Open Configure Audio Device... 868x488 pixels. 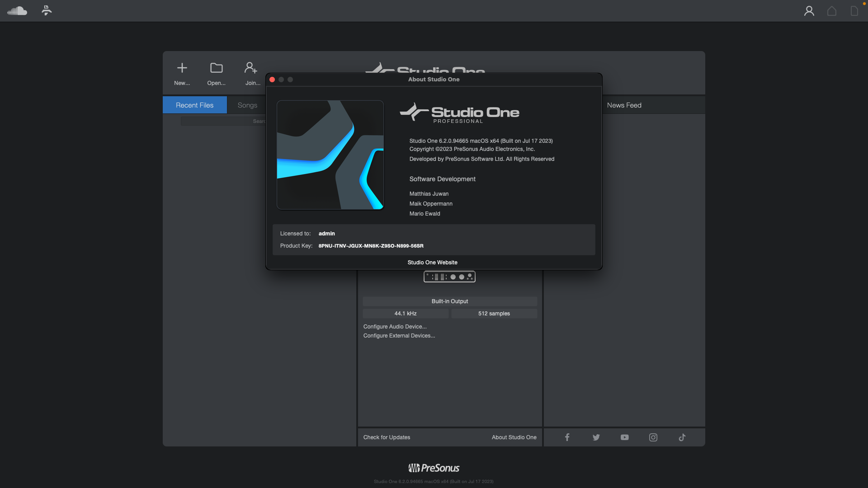click(x=395, y=326)
